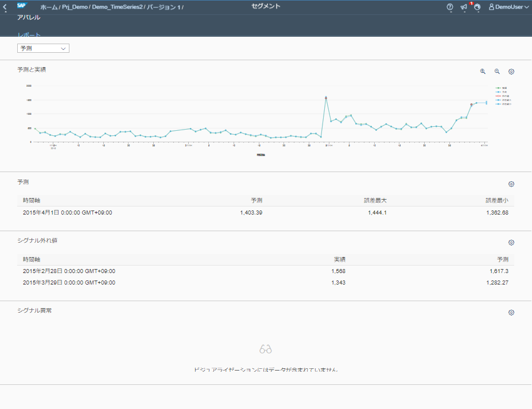Click value 1,362.68
Screen dimensions: 532x409
498,213
